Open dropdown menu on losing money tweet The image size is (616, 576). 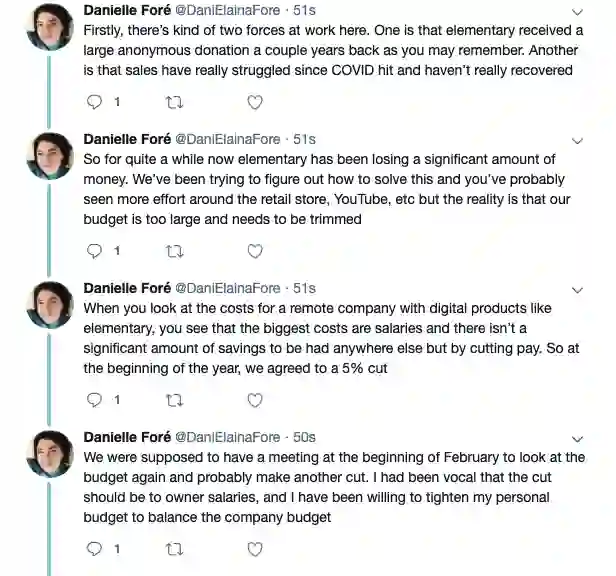click(x=577, y=140)
